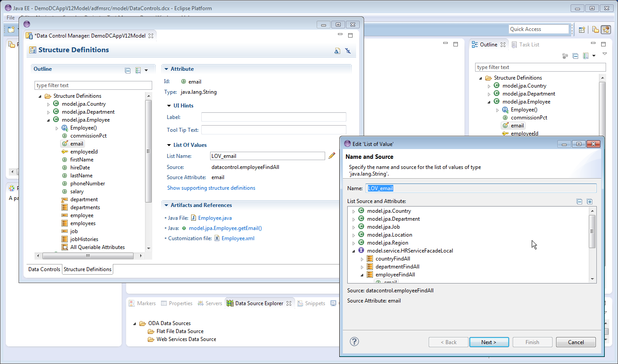This screenshot has width=618, height=364.
Task: Close the right-hand Outline view tab
Action: [503, 45]
